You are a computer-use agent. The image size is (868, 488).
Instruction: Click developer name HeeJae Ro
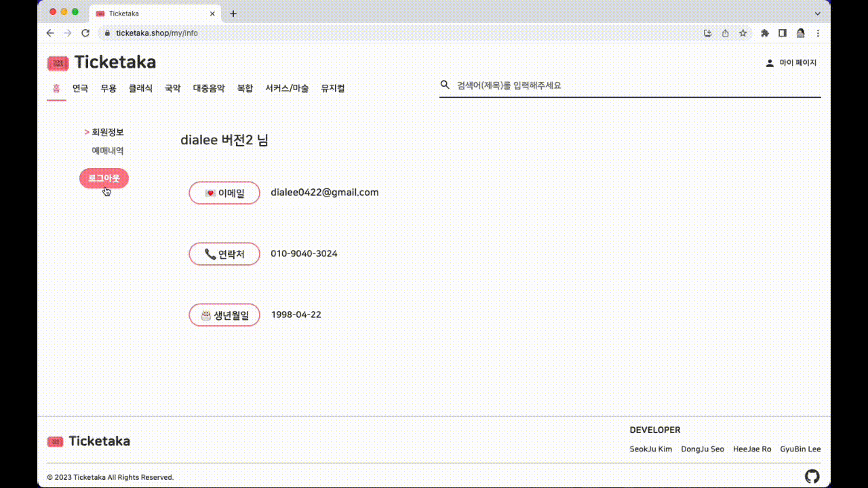click(x=752, y=449)
